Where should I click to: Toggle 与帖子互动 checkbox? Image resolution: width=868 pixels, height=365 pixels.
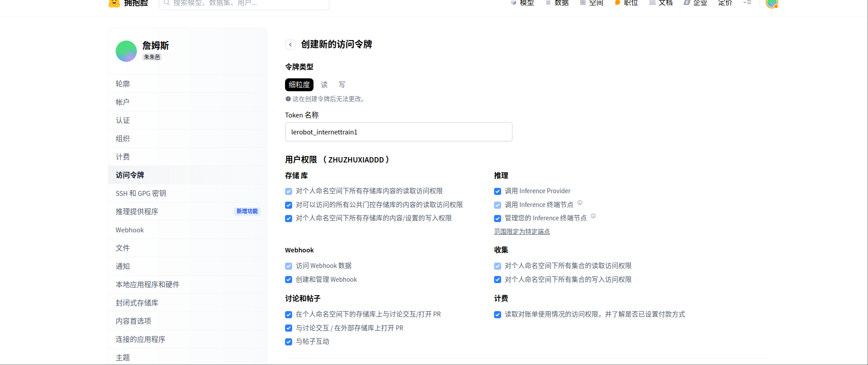pos(289,342)
